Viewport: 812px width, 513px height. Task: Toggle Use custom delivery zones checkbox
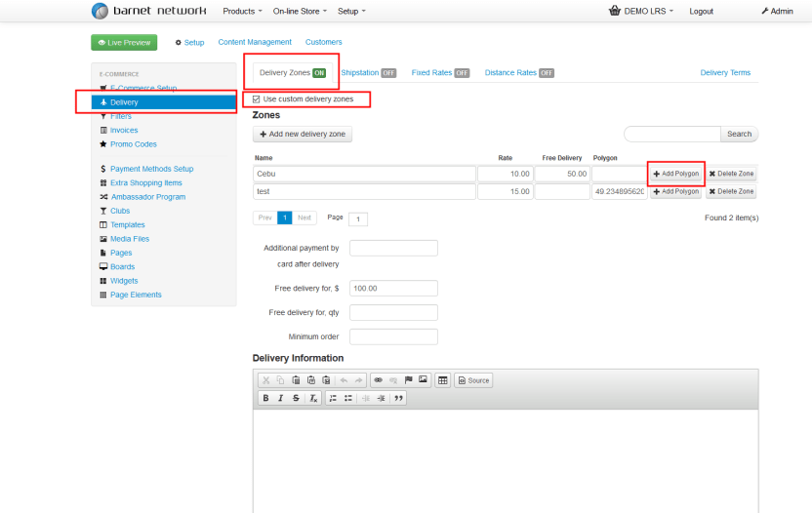click(257, 99)
